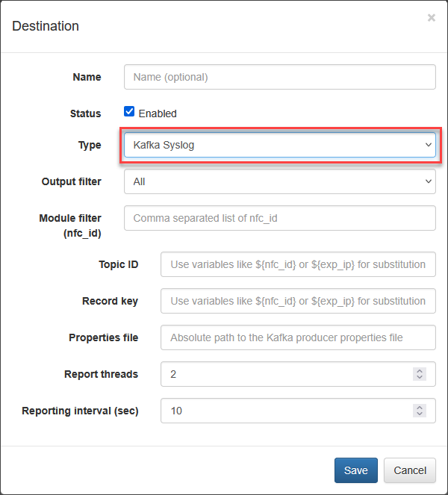Click the chevron arrow of Type select
448x495 pixels.
click(428, 145)
